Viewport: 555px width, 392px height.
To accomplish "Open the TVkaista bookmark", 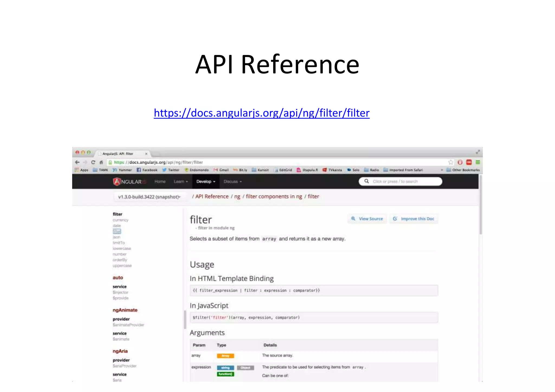I will [332, 170].
